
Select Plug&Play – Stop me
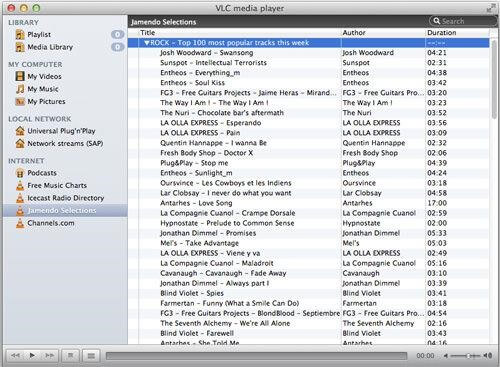[x=194, y=163]
